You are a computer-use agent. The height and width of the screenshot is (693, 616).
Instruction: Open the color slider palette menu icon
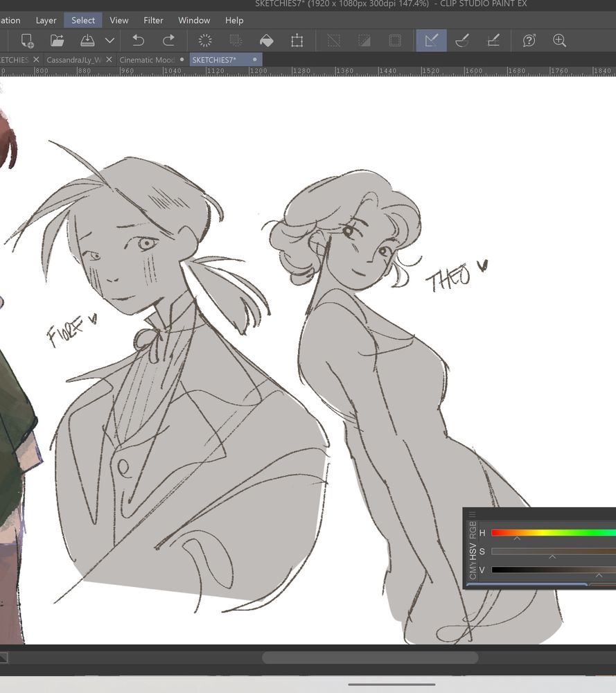472,514
